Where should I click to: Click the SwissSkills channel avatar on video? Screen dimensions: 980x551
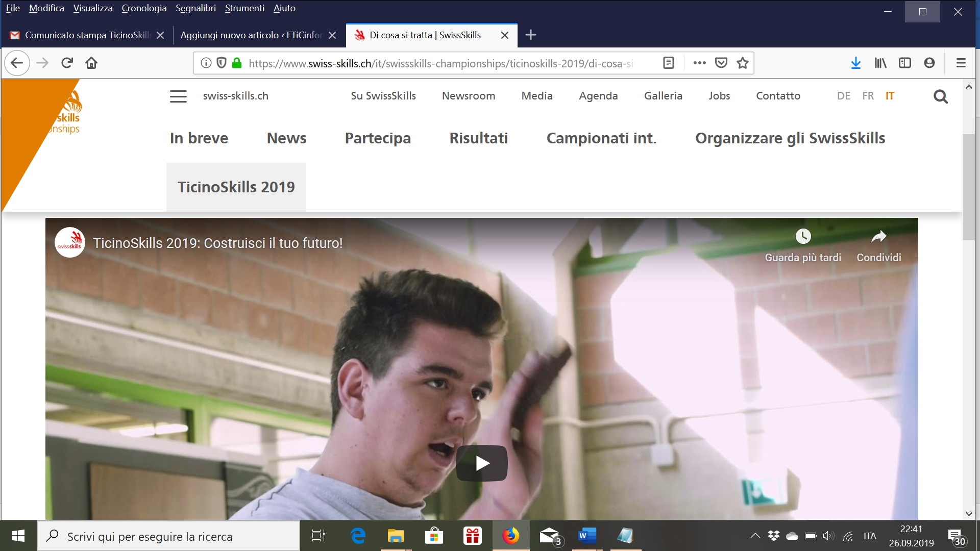point(70,242)
